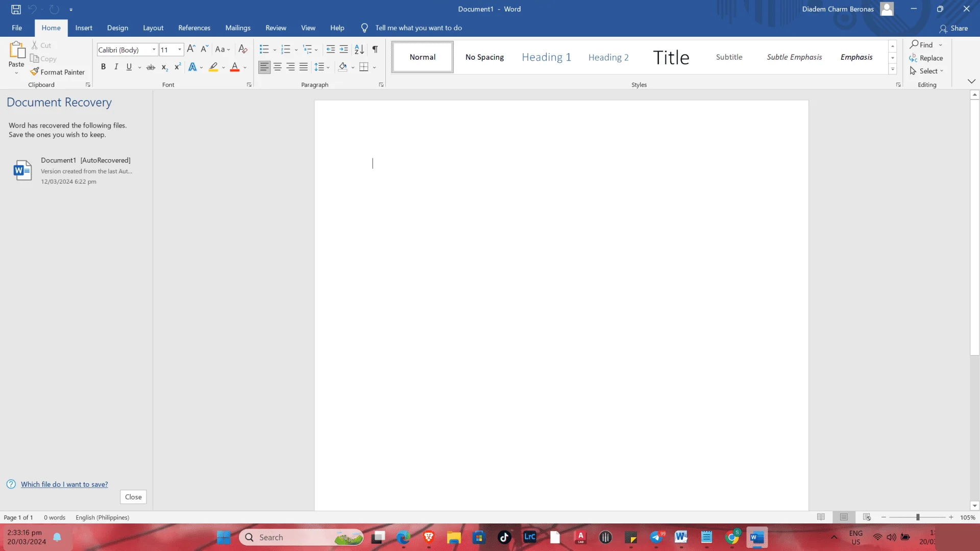This screenshot has width=980, height=551.
Task: Open Change Case dropdown
Action: (x=223, y=49)
